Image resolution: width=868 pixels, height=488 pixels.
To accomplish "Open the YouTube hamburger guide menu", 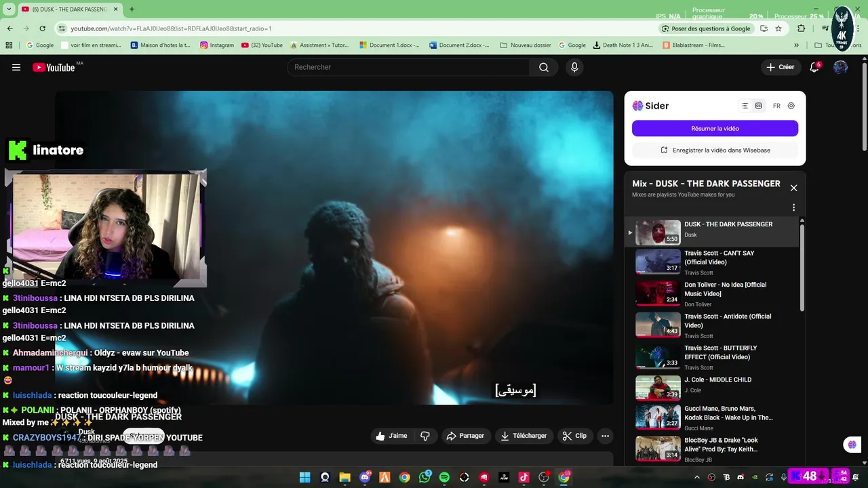I will click(16, 67).
